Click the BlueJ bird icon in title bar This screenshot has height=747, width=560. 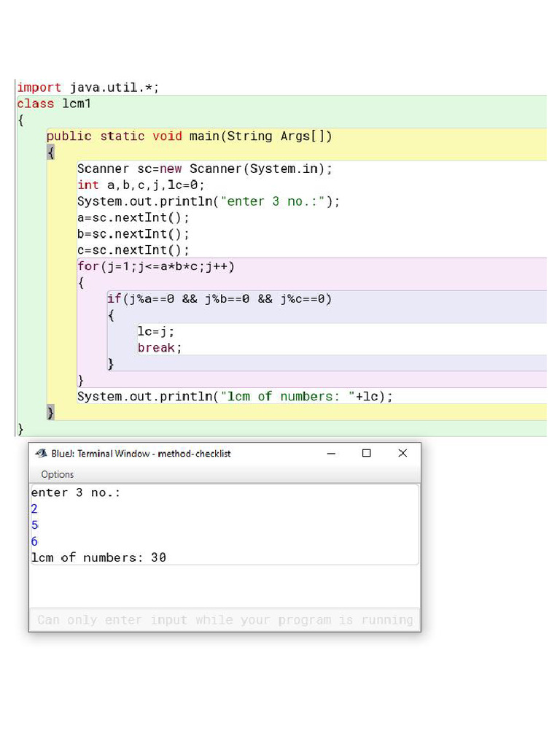coord(42,453)
